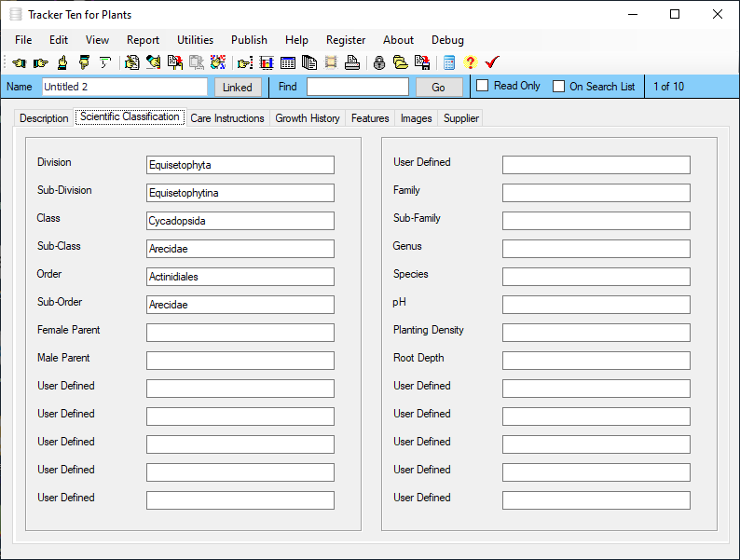Click the yellow question mark help icon
This screenshot has width=740, height=560.
[x=470, y=63]
